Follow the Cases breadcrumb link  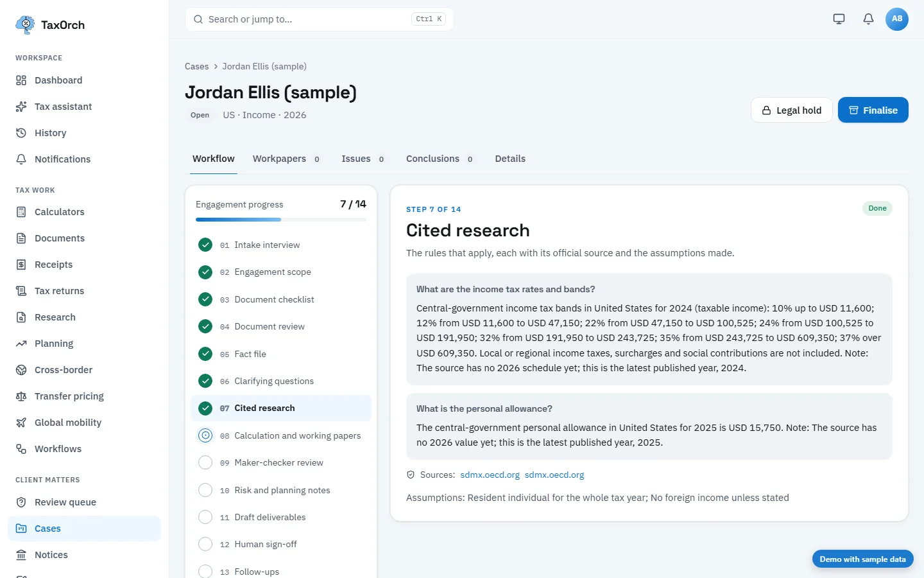[x=196, y=66]
